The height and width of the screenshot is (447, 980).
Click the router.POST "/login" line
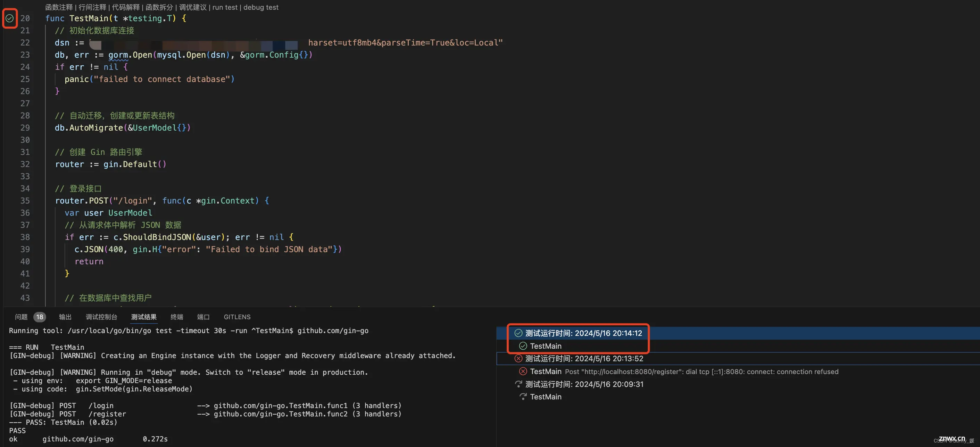click(162, 201)
